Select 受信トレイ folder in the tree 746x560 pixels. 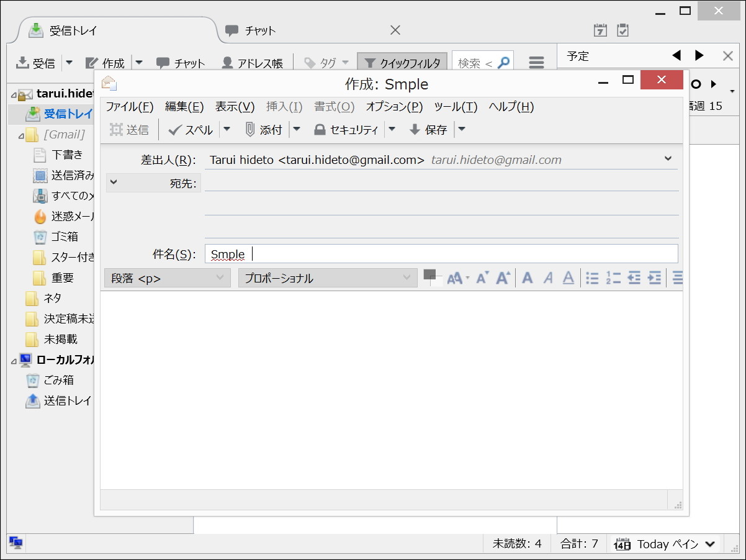pyautogui.click(x=59, y=114)
